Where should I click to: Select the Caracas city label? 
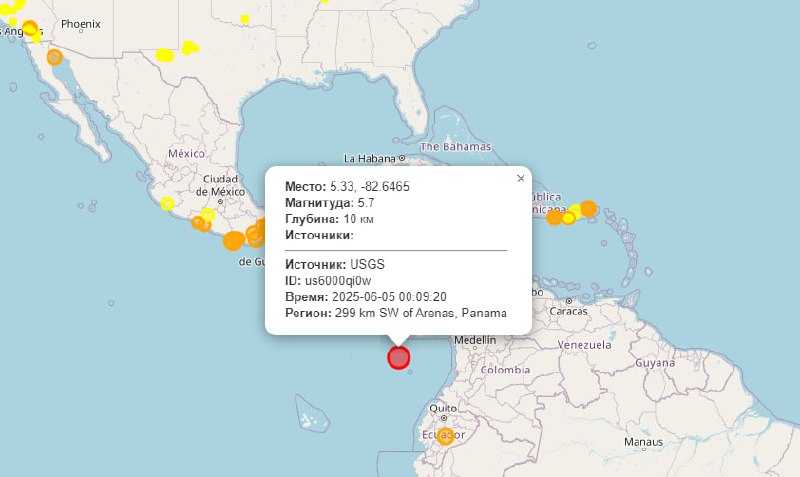[568, 311]
